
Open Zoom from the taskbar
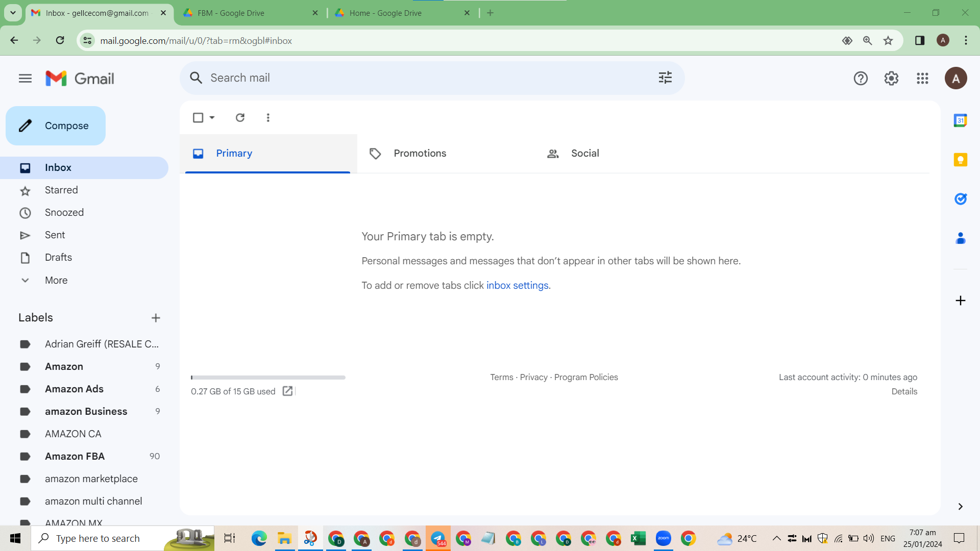[663, 538]
